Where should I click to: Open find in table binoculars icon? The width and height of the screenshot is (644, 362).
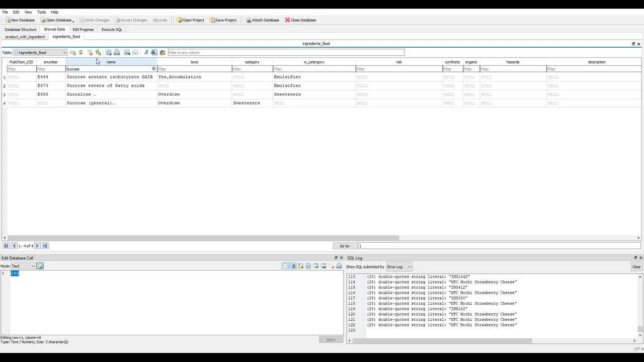(154, 52)
